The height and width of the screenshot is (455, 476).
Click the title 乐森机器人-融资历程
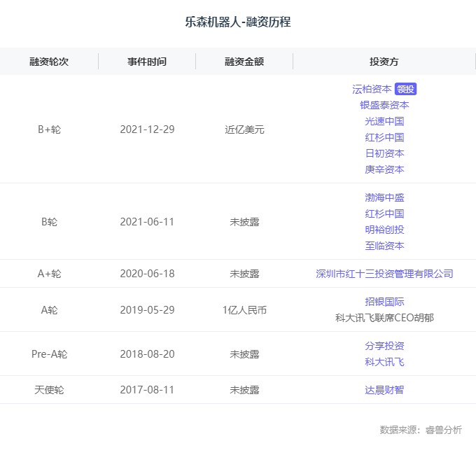(238, 22)
